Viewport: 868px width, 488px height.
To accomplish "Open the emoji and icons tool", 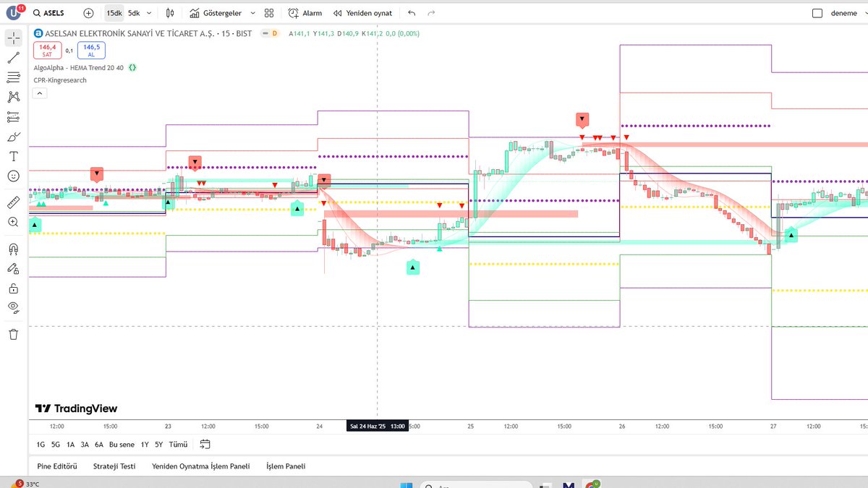I will tap(14, 176).
